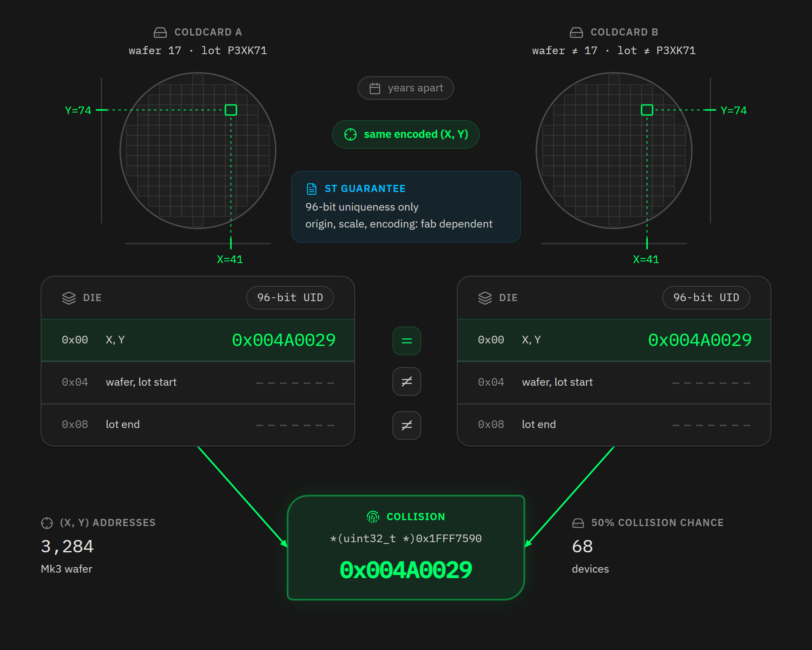The width and height of the screenshot is (812, 650).
Task: Click the large 0x004A0029 collision value
Action: [x=406, y=570]
